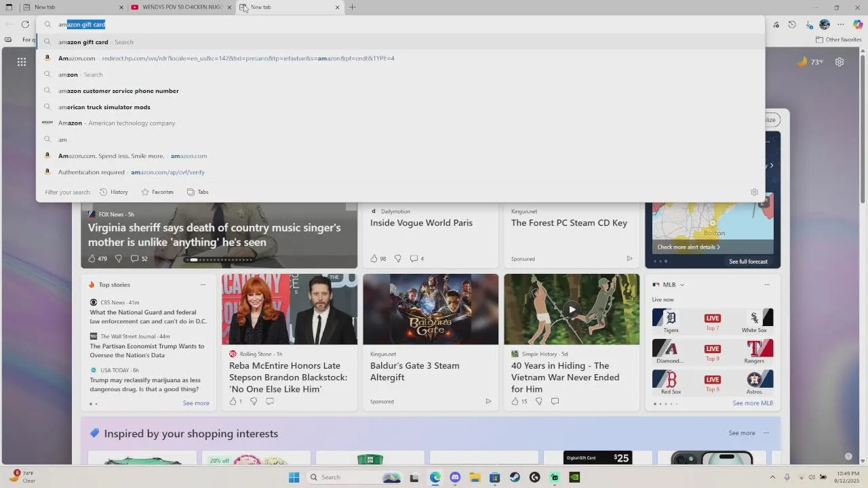Select the Amazon.com redirect suggestion
This screenshot has height=488, width=868.
tap(400, 58)
